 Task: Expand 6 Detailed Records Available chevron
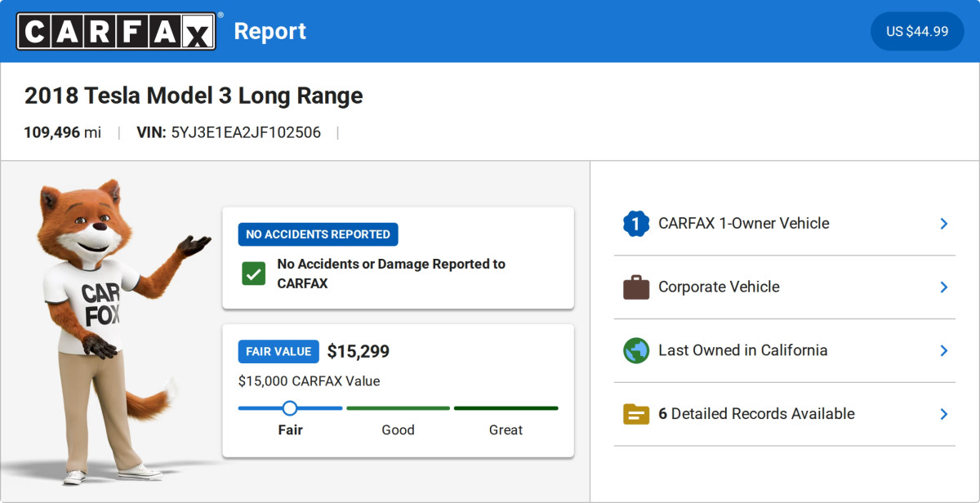point(944,414)
